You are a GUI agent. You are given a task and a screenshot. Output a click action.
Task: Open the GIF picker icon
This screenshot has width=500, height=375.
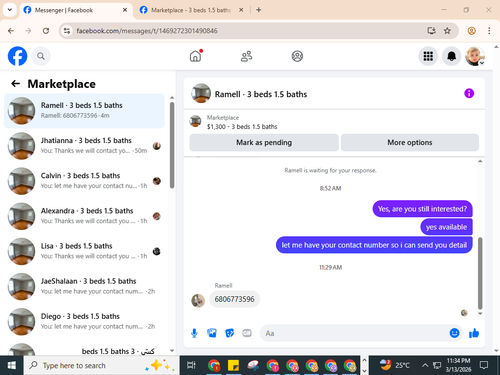[247, 333]
